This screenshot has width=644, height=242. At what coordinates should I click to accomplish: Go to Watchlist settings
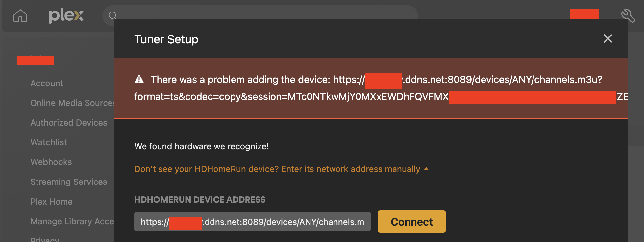[49, 142]
